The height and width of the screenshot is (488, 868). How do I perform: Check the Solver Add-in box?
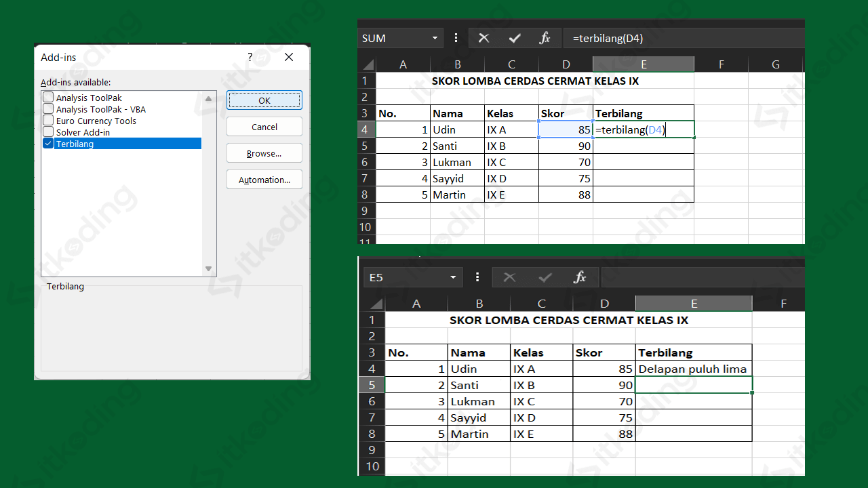pos(48,132)
